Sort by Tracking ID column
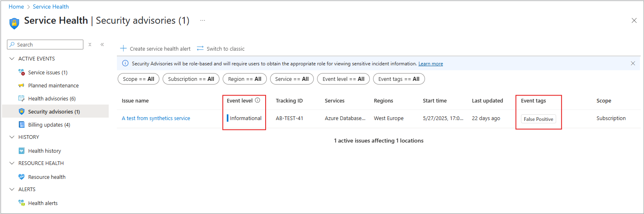The image size is (644, 214). [289, 100]
